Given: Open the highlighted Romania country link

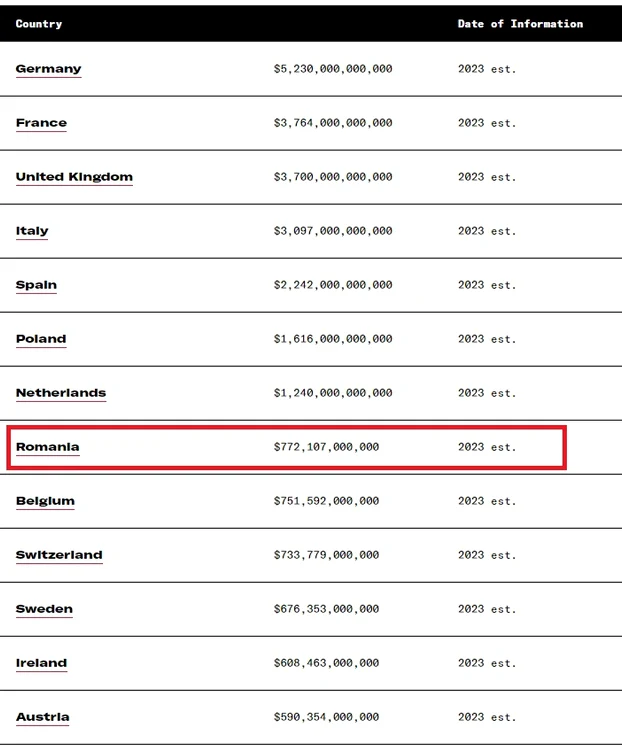Looking at the screenshot, I should click(47, 447).
